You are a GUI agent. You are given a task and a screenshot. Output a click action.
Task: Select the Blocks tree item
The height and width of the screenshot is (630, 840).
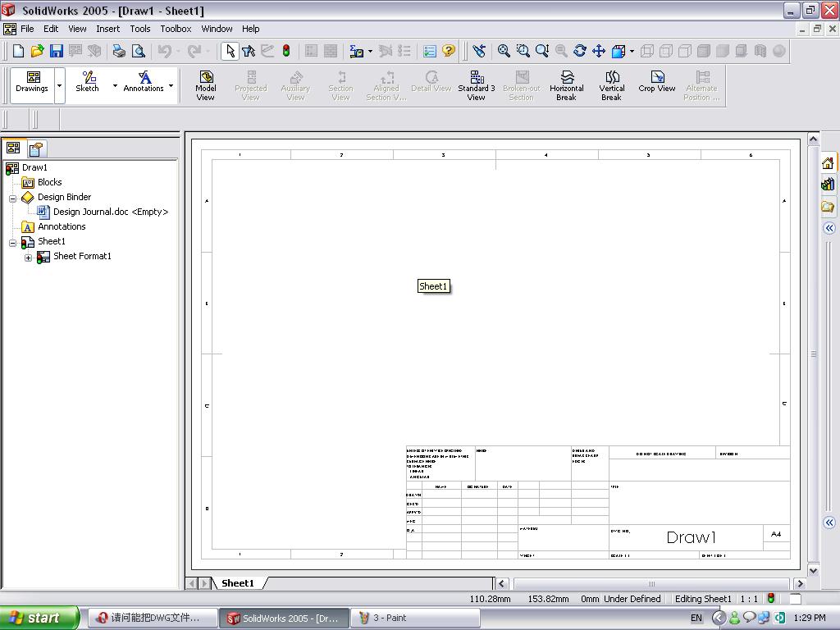click(49, 182)
